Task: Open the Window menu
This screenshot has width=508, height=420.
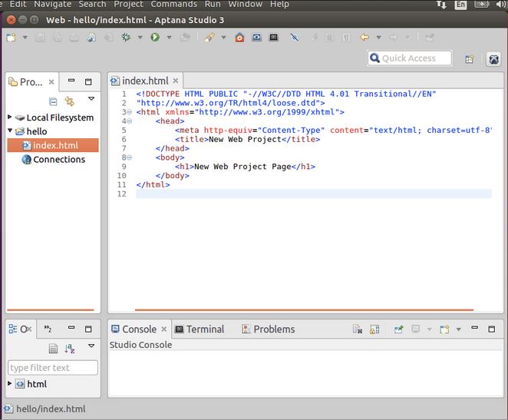Action: click(246, 4)
